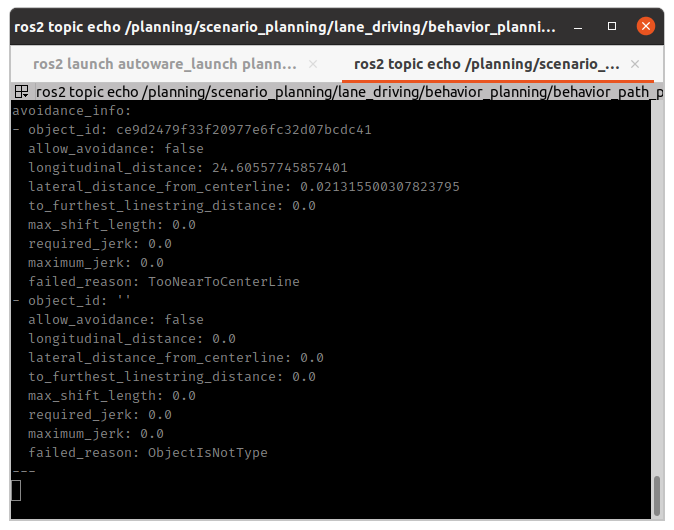Click the terminal cursor at the prompt
This screenshot has width=674, height=530.
[x=16, y=490]
